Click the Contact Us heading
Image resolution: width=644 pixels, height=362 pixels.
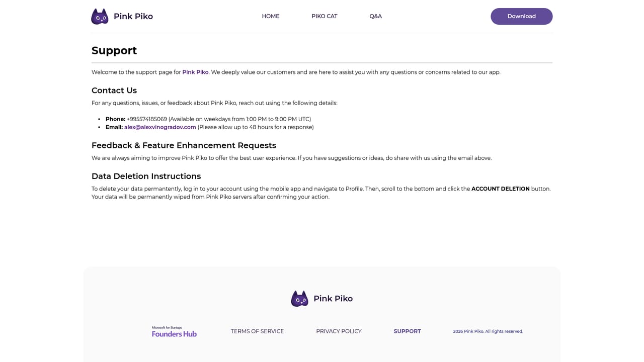(x=114, y=90)
